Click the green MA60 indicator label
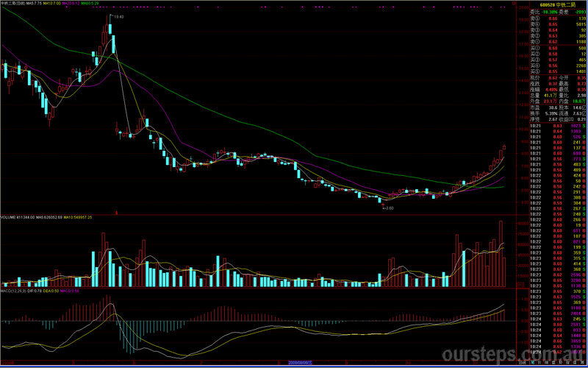This screenshot has width=588, height=368. pos(90,4)
